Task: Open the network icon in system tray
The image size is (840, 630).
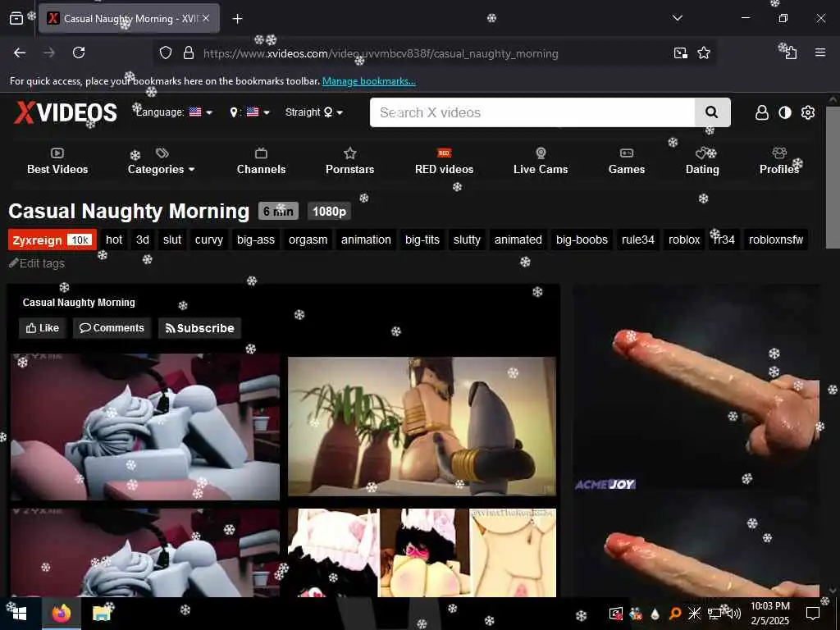Action: pyautogui.click(x=714, y=614)
